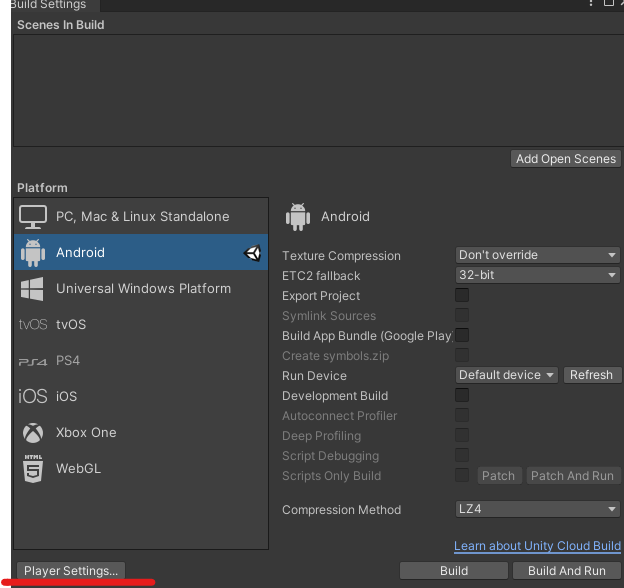Image resolution: width=624 pixels, height=588 pixels.
Task: Click the Patch button
Action: click(499, 476)
